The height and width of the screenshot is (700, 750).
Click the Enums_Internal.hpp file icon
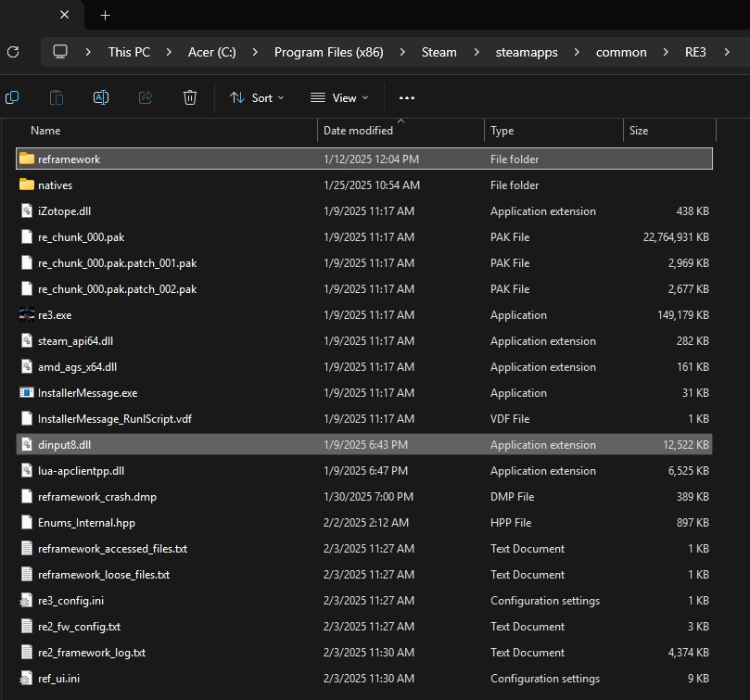coord(27,522)
